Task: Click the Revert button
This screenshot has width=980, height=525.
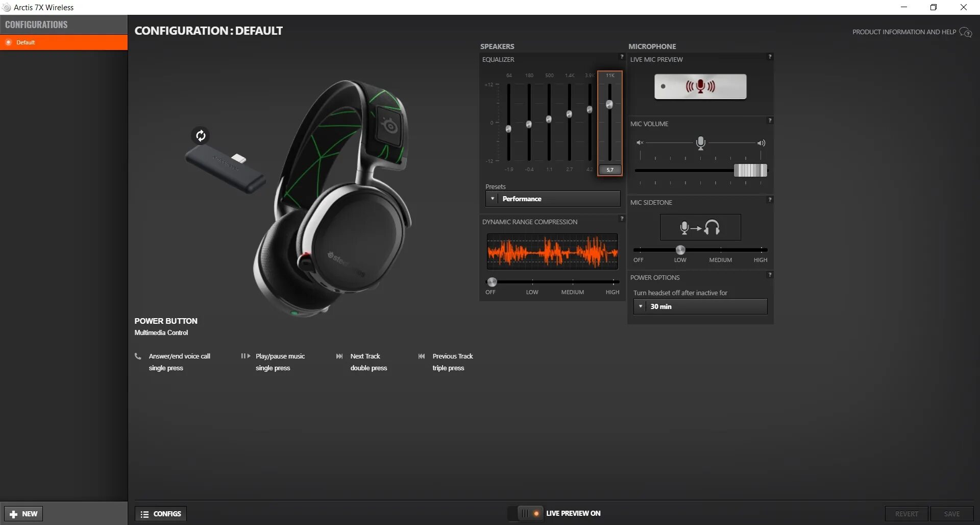Action: [906, 514]
